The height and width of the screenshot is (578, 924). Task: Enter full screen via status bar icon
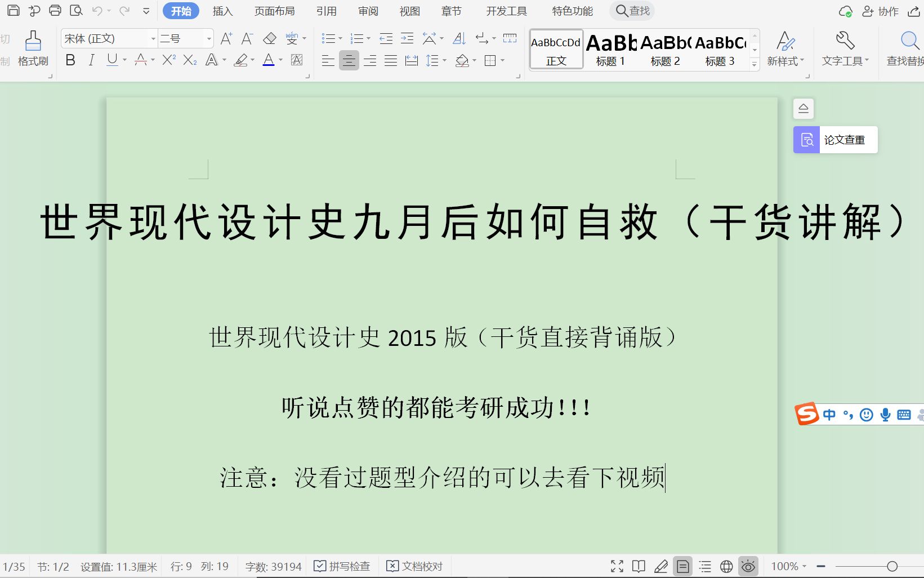click(x=616, y=566)
